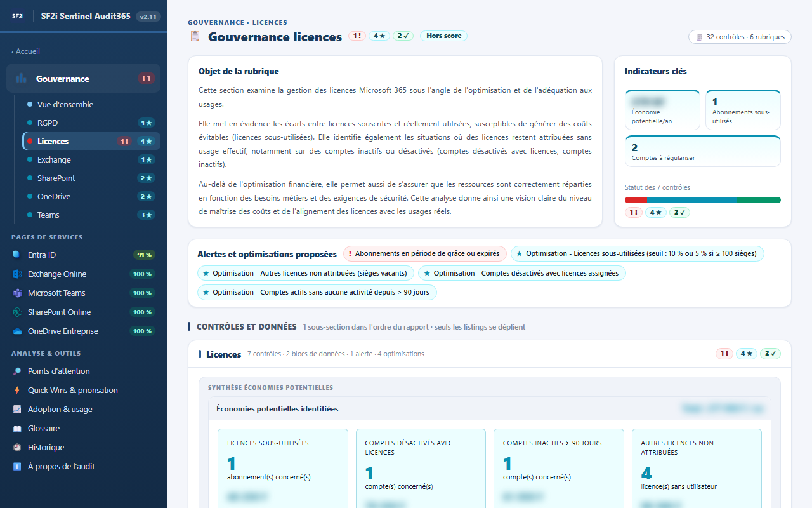
Task: Click the OneDrive Entreprise cloud icon
Action: [x=17, y=331]
